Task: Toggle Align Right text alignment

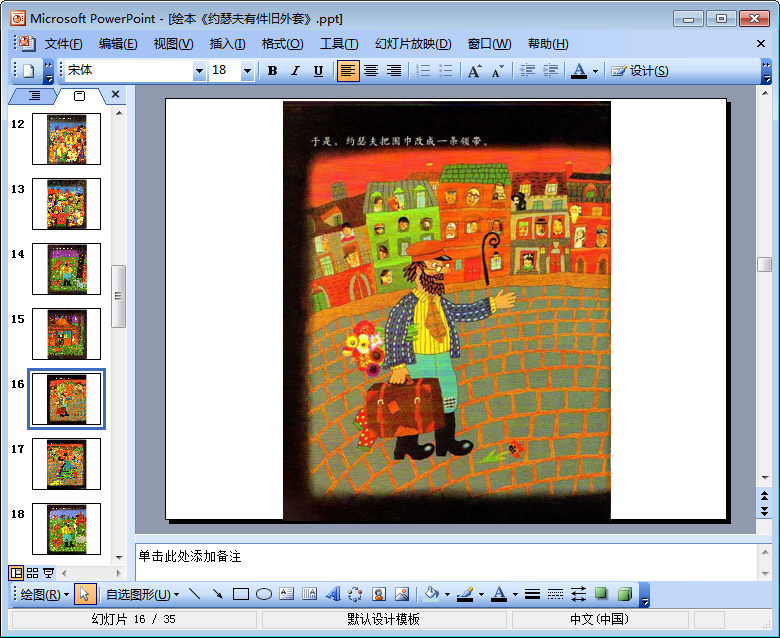Action: coord(394,71)
